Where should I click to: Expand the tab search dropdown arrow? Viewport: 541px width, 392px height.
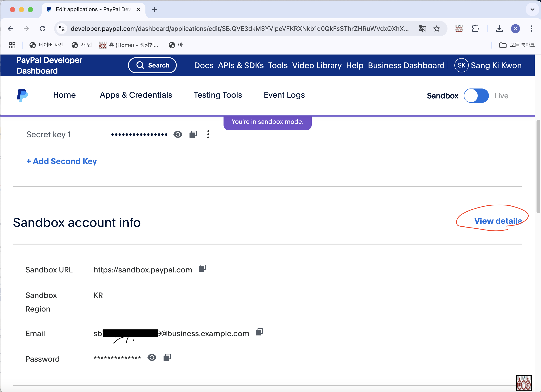click(x=532, y=10)
